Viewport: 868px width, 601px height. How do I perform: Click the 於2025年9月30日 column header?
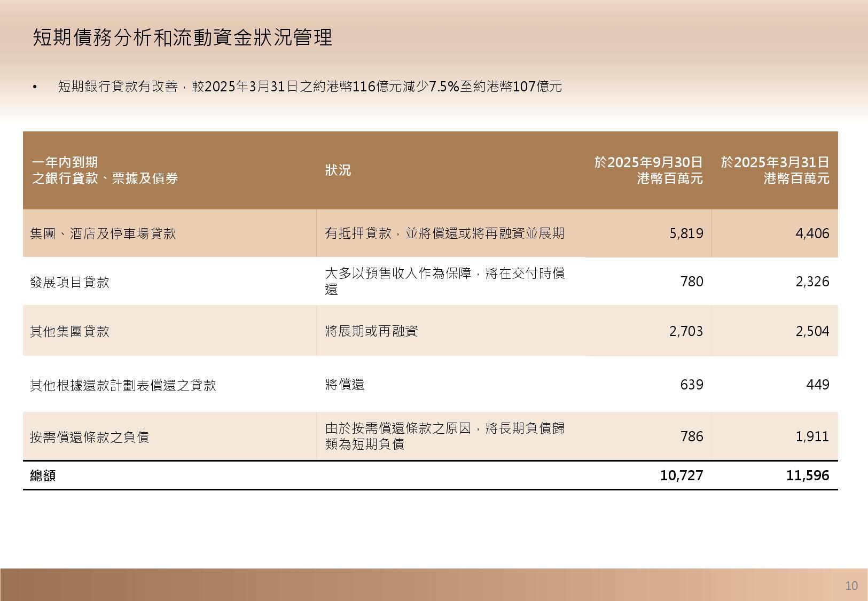click(648, 170)
